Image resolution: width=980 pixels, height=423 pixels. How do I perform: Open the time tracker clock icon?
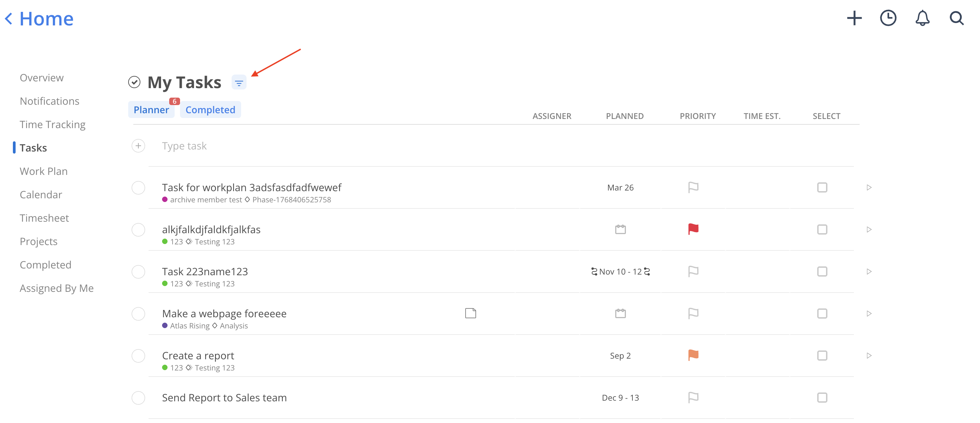[x=888, y=18]
